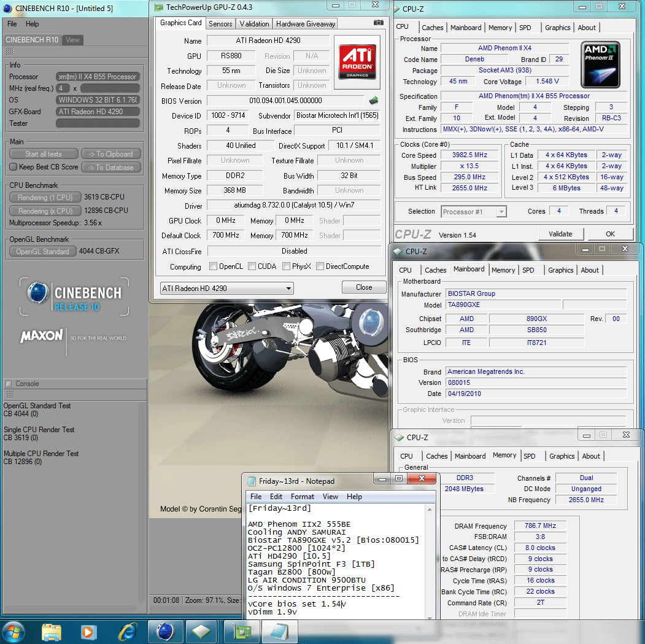Open the ATI Radeon HD 4290 dropdown

point(226,288)
